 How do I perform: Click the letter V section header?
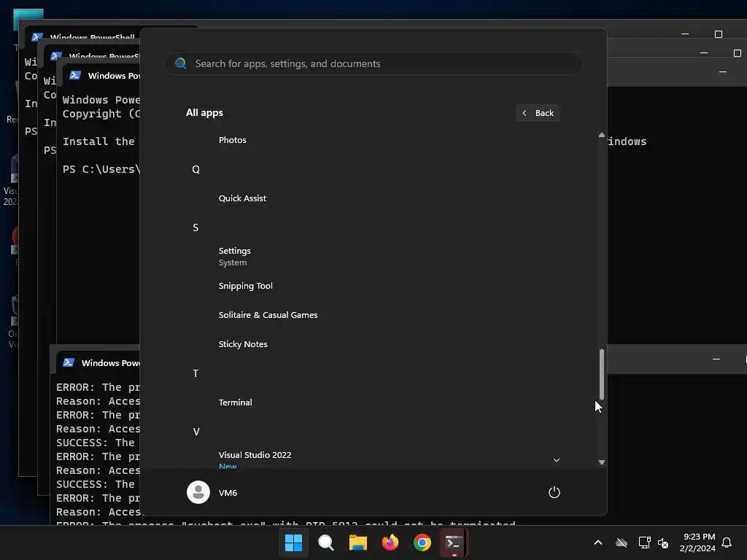tap(196, 432)
